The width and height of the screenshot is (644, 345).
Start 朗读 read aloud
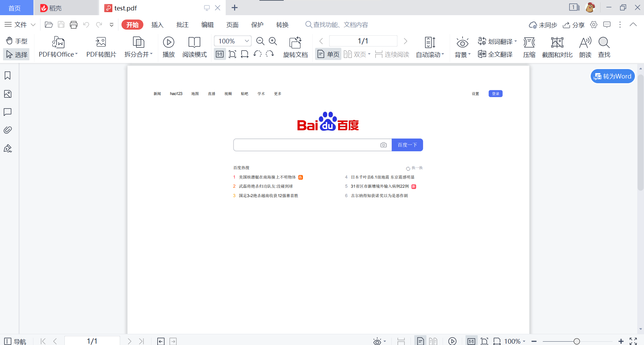pyautogui.click(x=585, y=47)
